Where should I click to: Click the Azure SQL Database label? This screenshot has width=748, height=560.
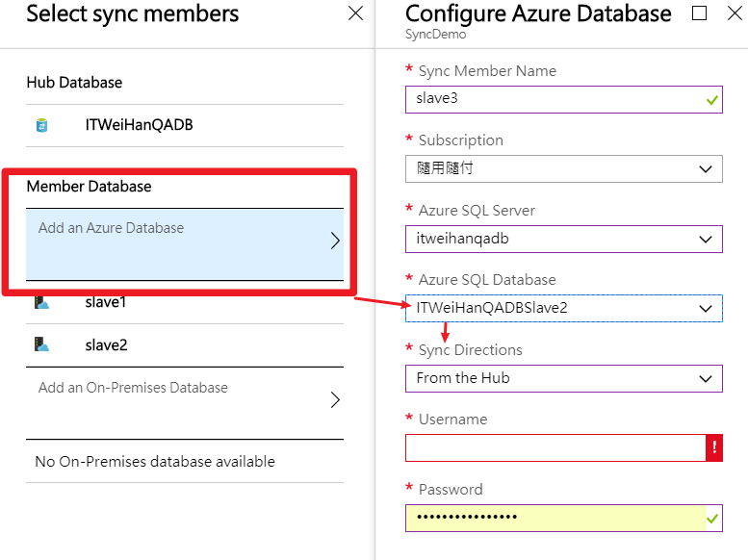(487, 280)
